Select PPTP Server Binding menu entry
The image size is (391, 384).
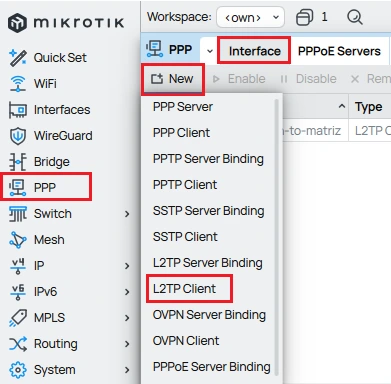click(209, 159)
